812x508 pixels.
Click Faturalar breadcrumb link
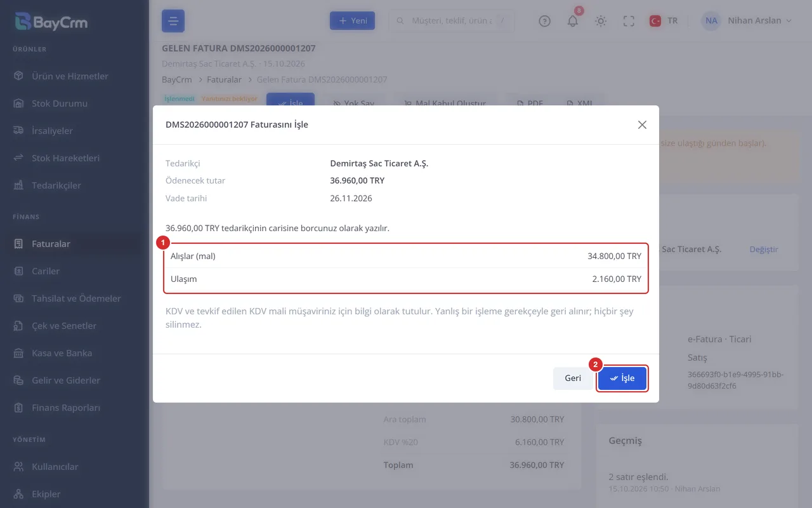click(x=225, y=80)
